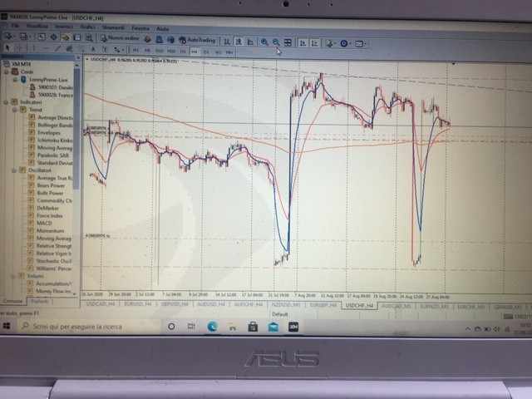532x399 pixels.
Task: Close the Navigator panel
Action: point(77,57)
